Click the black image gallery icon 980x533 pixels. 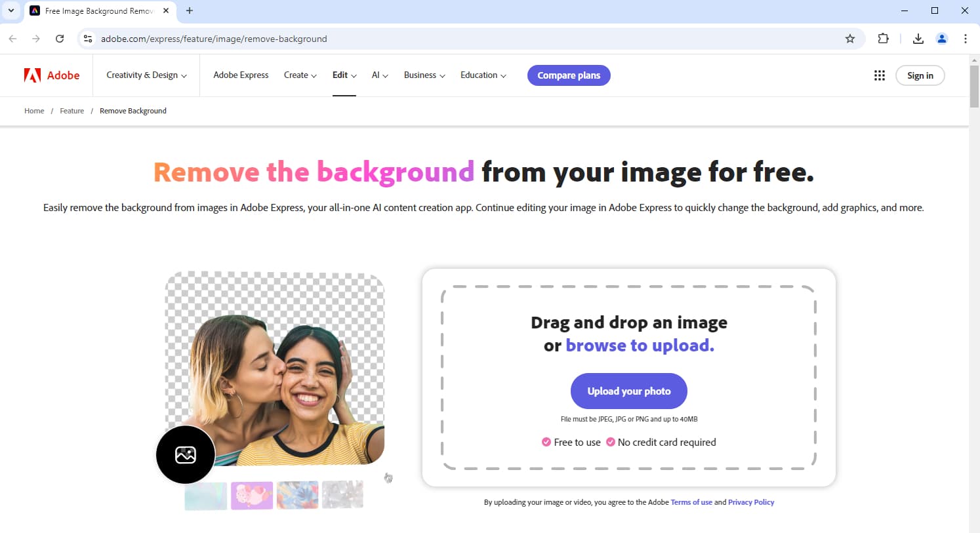click(x=185, y=454)
